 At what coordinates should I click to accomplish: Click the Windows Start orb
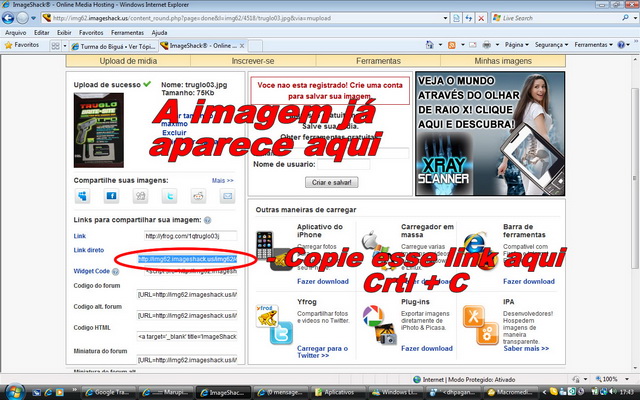pyautogui.click(x=15, y=392)
